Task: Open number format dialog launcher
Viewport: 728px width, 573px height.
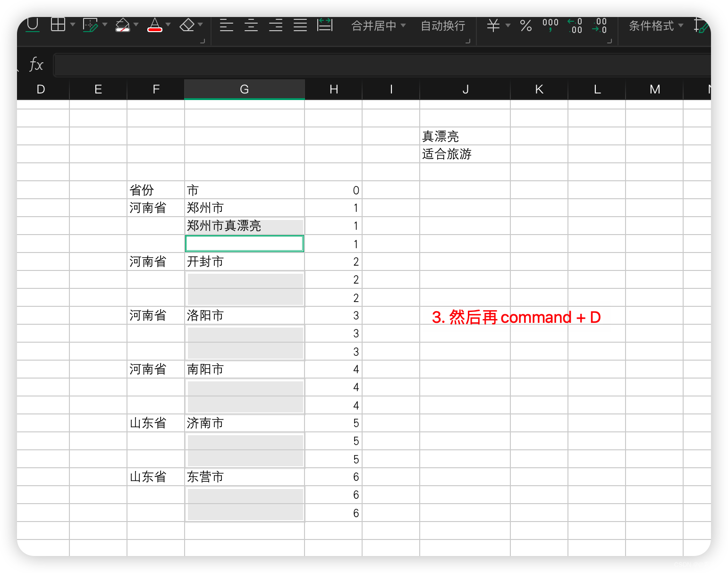Action: [609, 41]
